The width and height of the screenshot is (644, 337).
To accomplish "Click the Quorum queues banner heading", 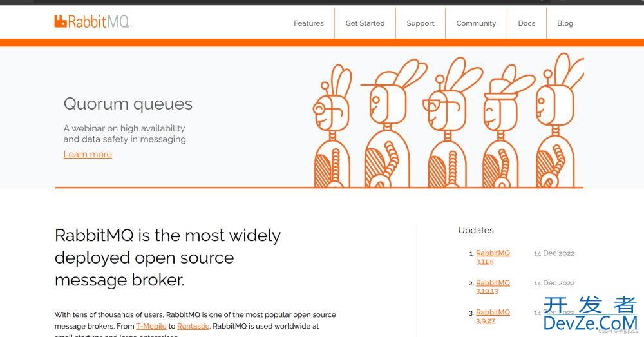I will click(x=128, y=104).
